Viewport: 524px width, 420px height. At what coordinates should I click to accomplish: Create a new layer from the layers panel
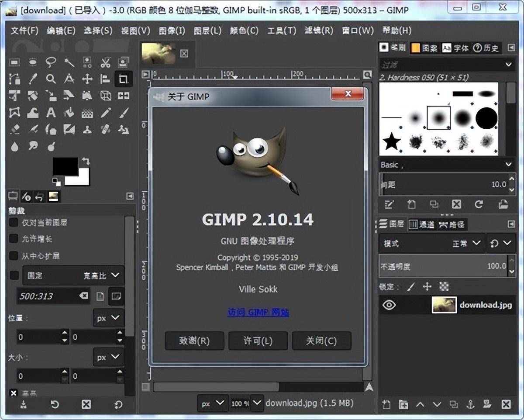click(386, 404)
